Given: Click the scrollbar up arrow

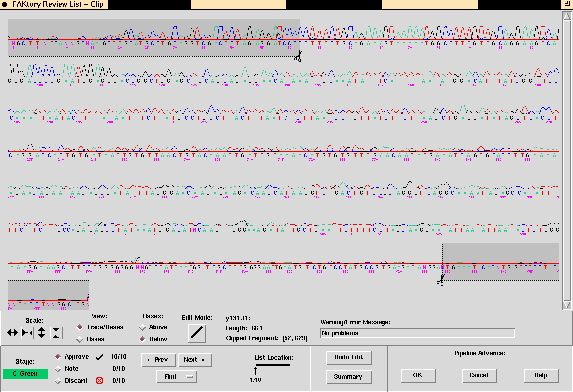Looking at the screenshot, I should coord(567,16).
